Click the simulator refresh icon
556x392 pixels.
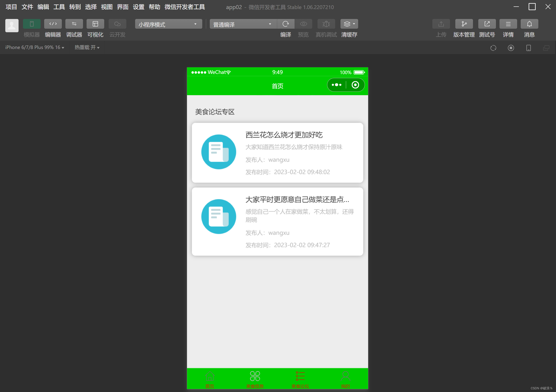[493, 48]
